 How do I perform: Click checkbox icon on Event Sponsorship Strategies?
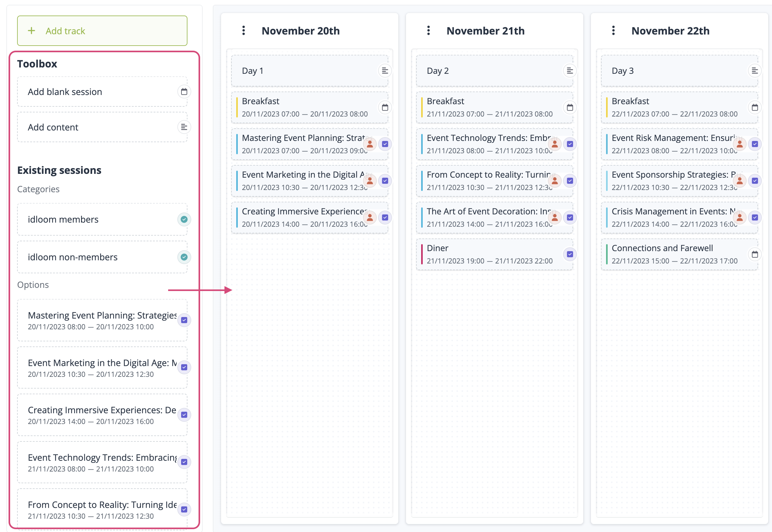[755, 181]
